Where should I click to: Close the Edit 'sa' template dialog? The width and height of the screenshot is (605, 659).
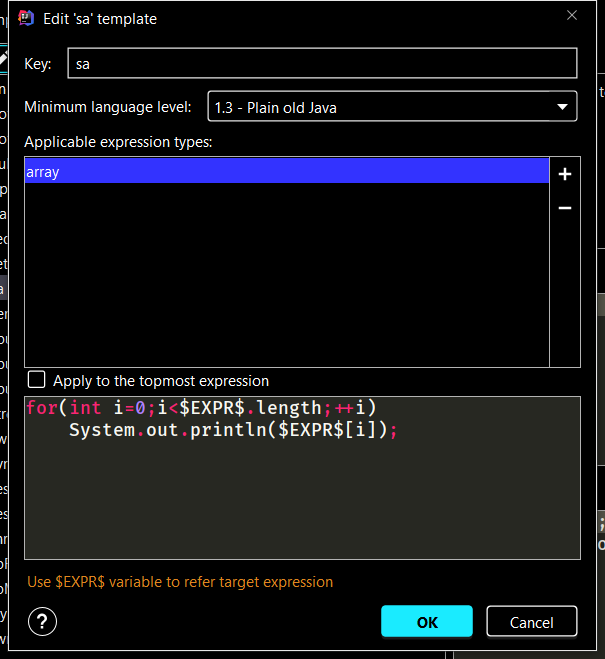tap(571, 16)
